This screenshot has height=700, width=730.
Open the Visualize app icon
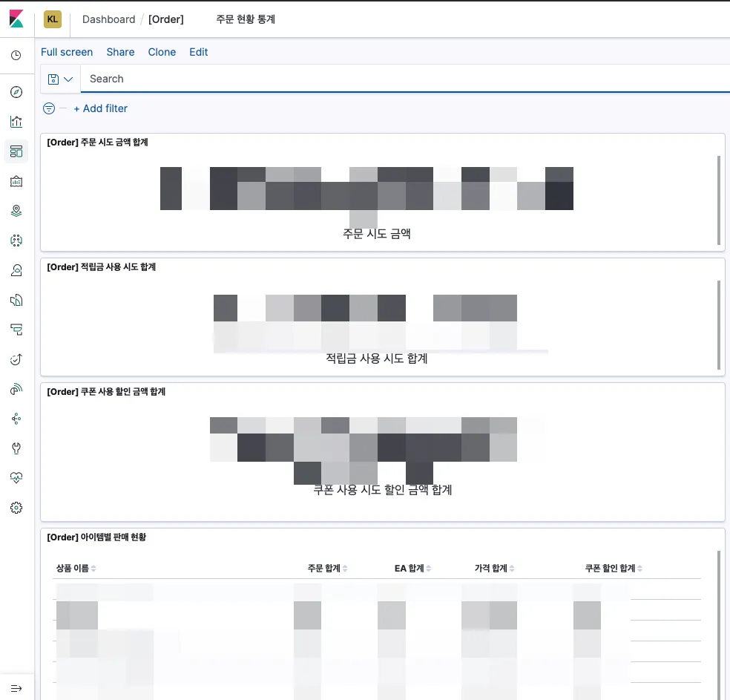tap(16, 122)
